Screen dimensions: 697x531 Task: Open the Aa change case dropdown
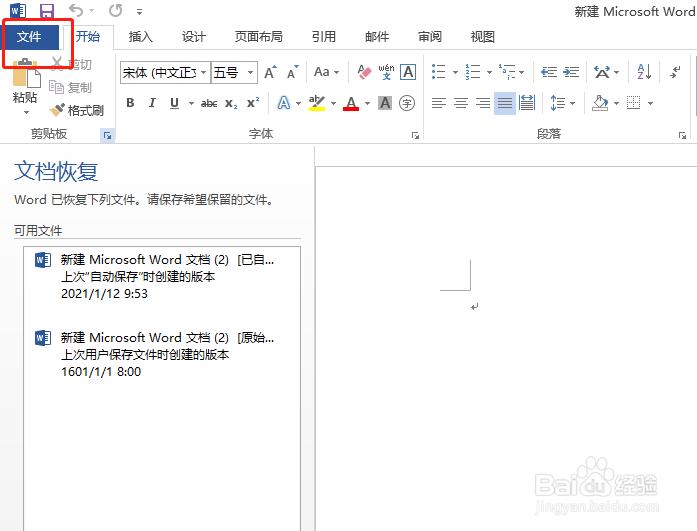pyautogui.click(x=326, y=72)
